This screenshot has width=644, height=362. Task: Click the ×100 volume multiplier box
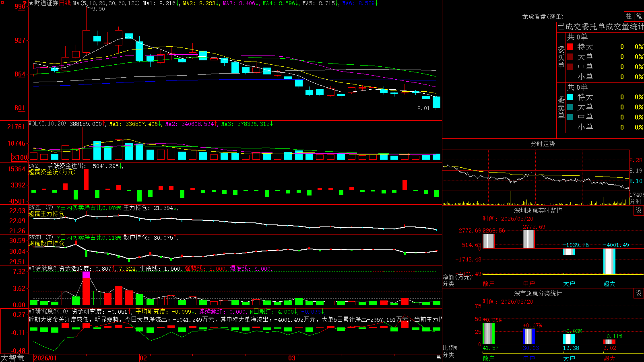pos(20,157)
